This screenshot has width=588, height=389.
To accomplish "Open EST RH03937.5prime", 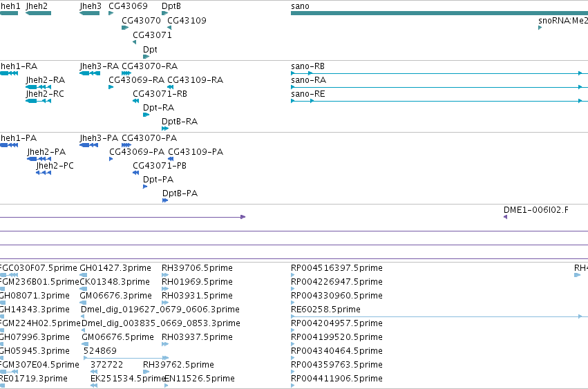I will [x=197, y=337].
